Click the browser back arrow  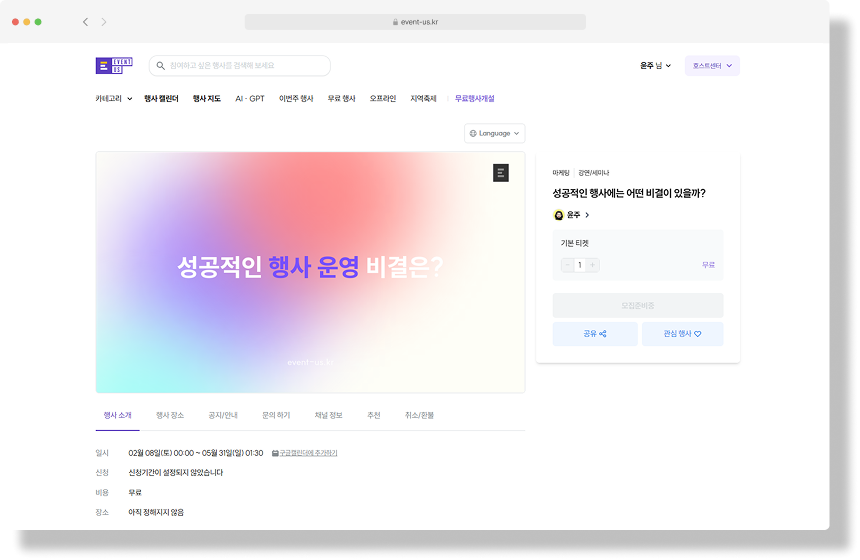[x=85, y=22]
